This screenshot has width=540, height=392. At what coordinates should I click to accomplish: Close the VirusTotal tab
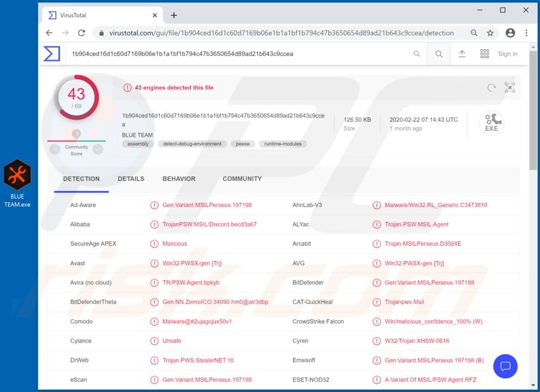[155, 15]
